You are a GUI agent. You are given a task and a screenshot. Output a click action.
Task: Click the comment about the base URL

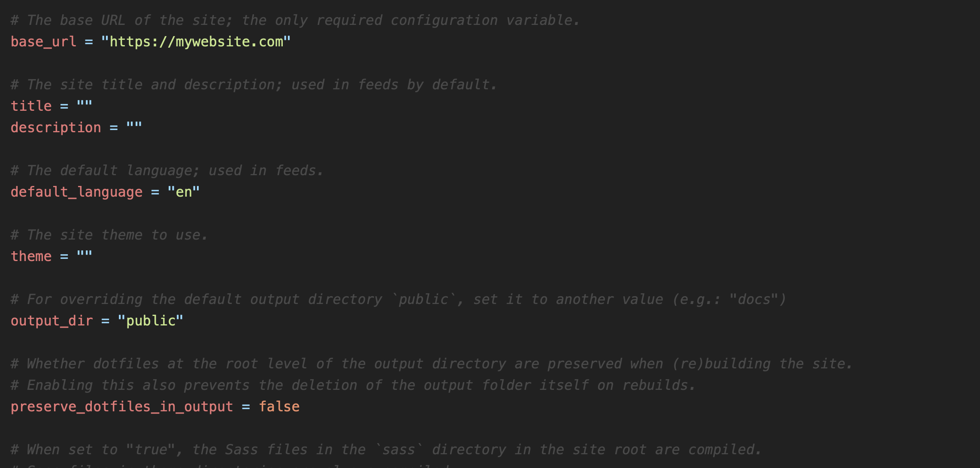[x=295, y=20]
